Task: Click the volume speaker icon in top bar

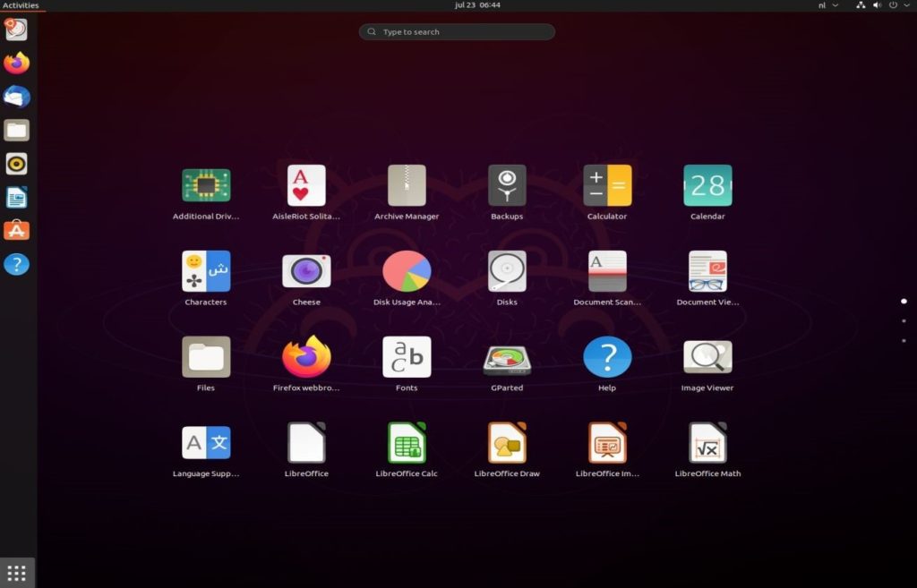Action: pos(877,5)
